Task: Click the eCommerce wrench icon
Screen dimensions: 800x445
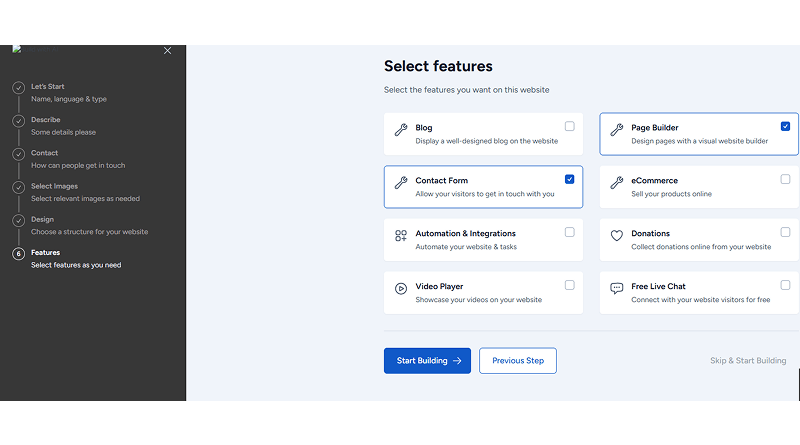Action: (617, 183)
